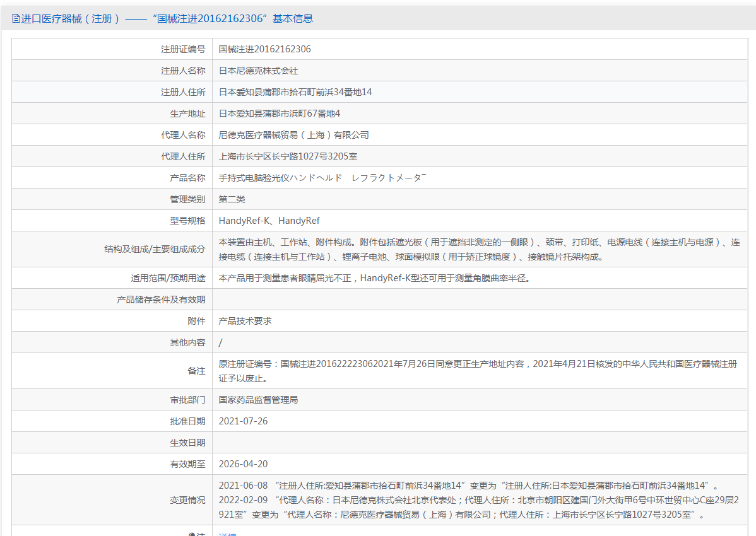
Task: Click the 2021-06-08 change record line
Action: pyautogui.click(x=468, y=486)
